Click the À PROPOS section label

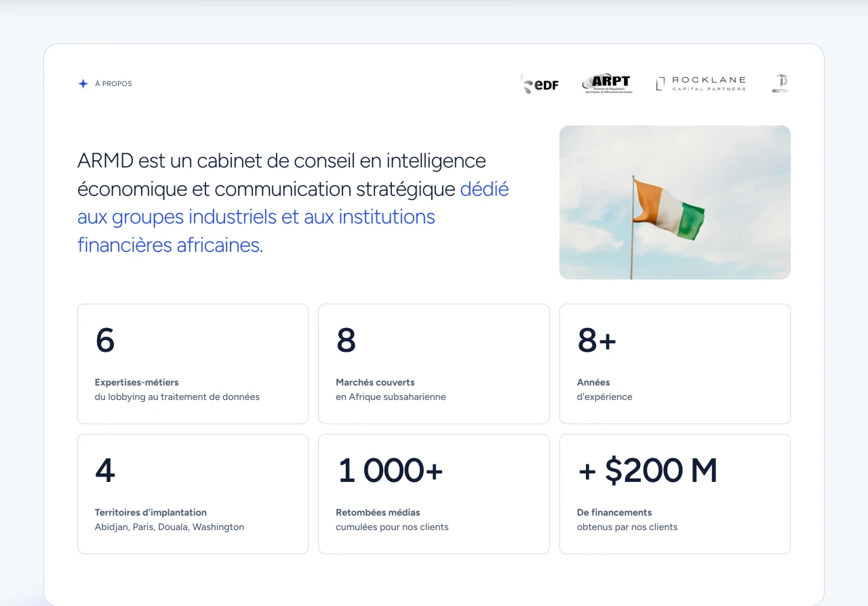[113, 84]
